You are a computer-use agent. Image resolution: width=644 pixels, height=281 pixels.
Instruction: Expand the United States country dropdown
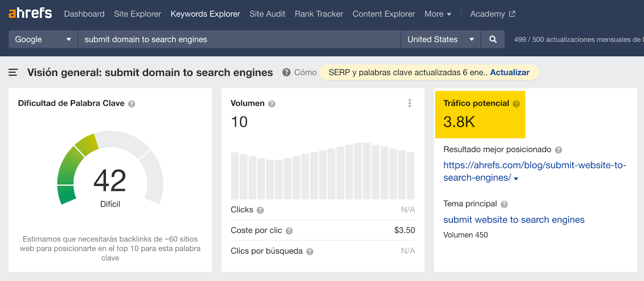[440, 40]
